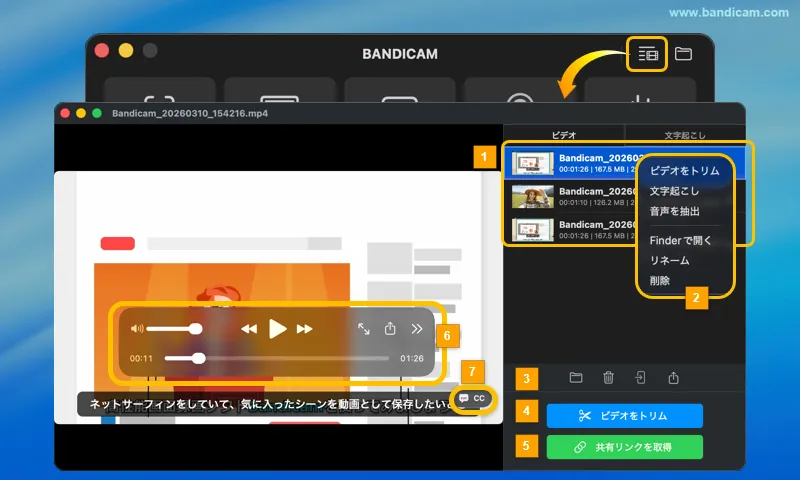Click thumbnail of the 00:01:10 video
800x480 pixels.
[532, 196]
